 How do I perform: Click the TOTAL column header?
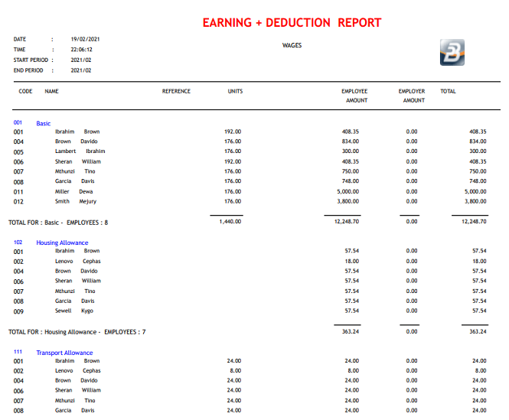[448, 91]
